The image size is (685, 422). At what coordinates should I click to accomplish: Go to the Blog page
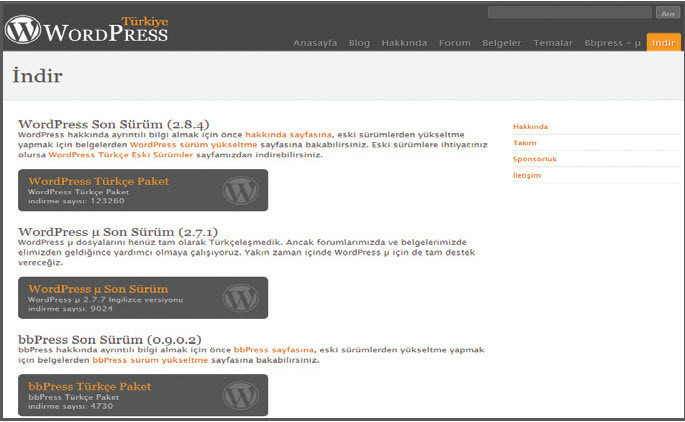(x=359, y=43)
